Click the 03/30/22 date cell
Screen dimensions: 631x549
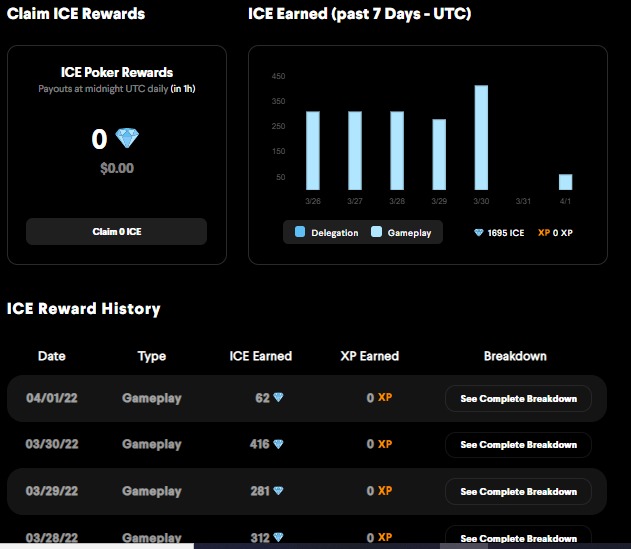pyautogui.click(x=52, y=444)
